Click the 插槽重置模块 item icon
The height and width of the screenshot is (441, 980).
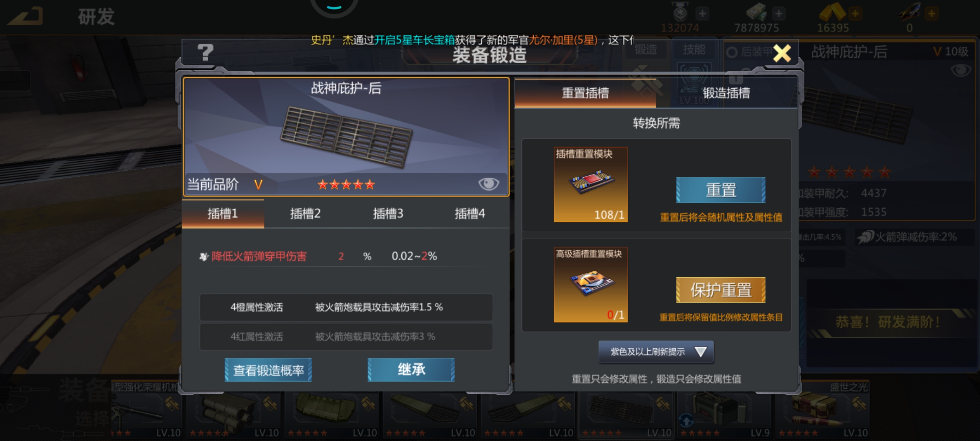(590, 185)
